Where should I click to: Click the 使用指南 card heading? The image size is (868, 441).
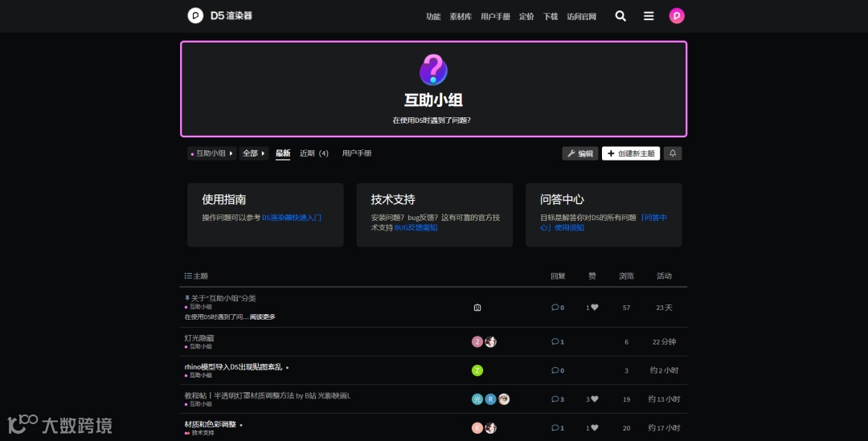point(223,199)
